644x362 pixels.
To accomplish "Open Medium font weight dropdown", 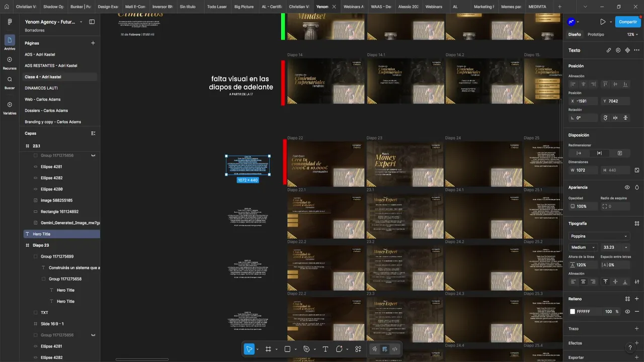I will tap(583, 247).
